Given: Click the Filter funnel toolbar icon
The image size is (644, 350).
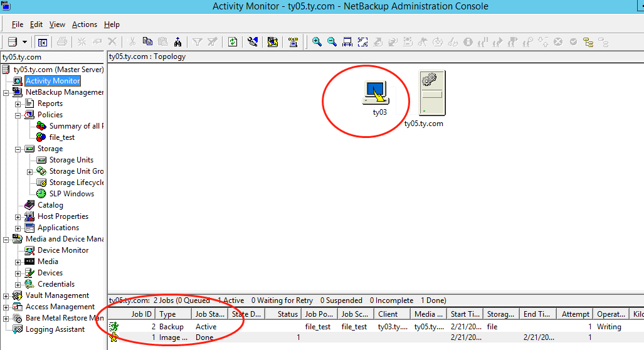Looking at the screenshot, I should 198,41.
